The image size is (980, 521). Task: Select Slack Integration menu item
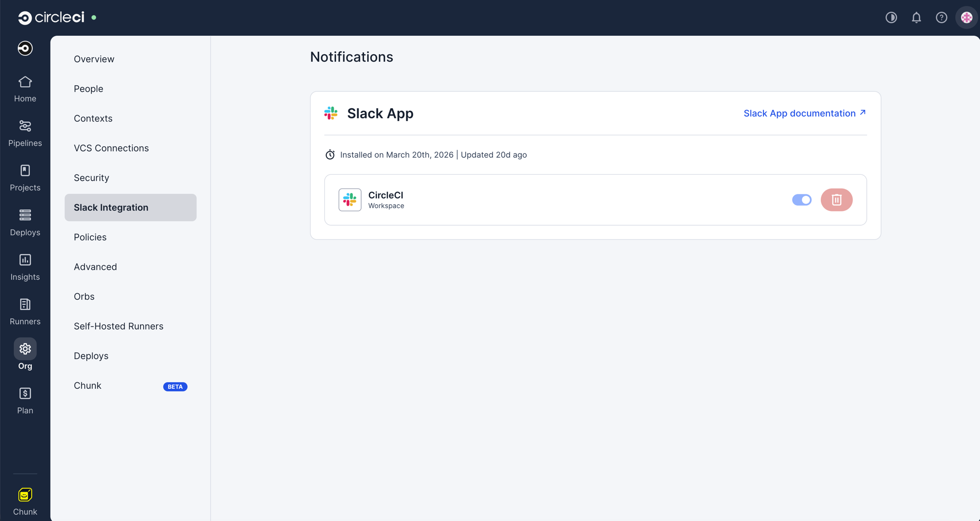(x=130, y=208)
